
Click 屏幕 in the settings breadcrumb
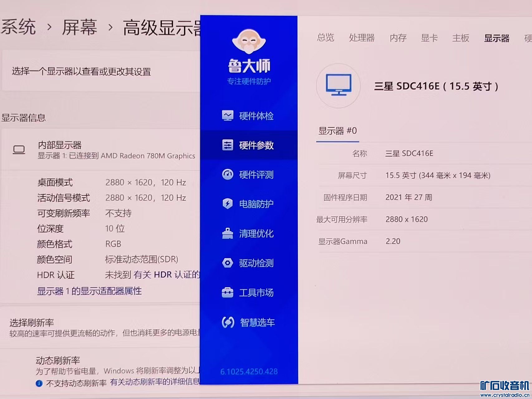(80, 27)
